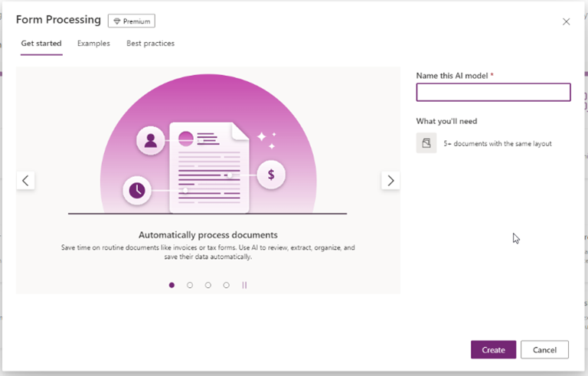
Task: Click the 'Form Processing' title
Action: click(x=58, y=20)
